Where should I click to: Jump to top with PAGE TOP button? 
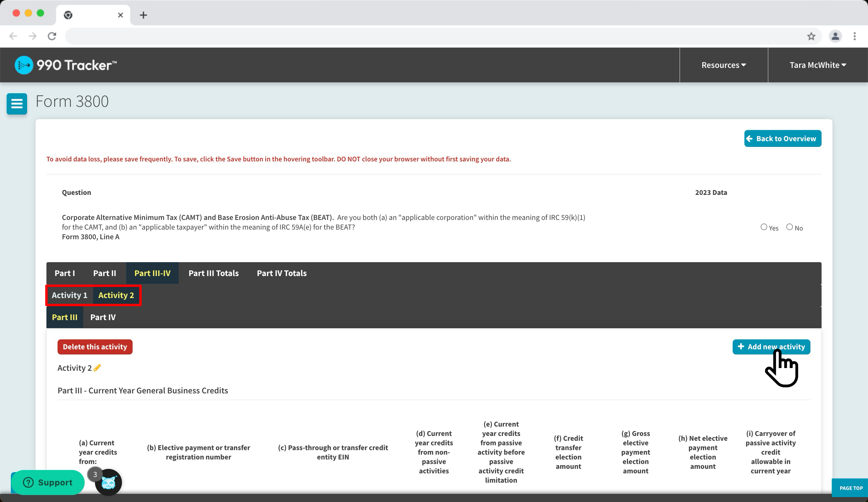851,488
